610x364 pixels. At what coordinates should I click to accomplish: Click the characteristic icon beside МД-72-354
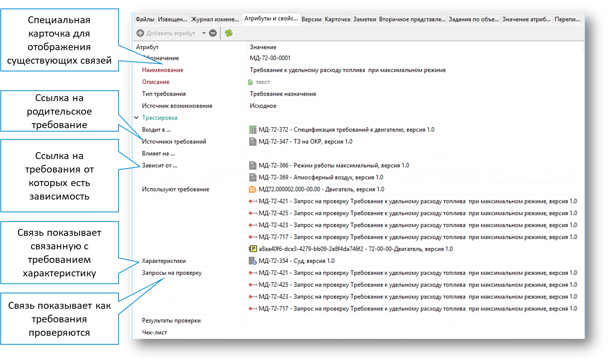(x=253, y=261)
